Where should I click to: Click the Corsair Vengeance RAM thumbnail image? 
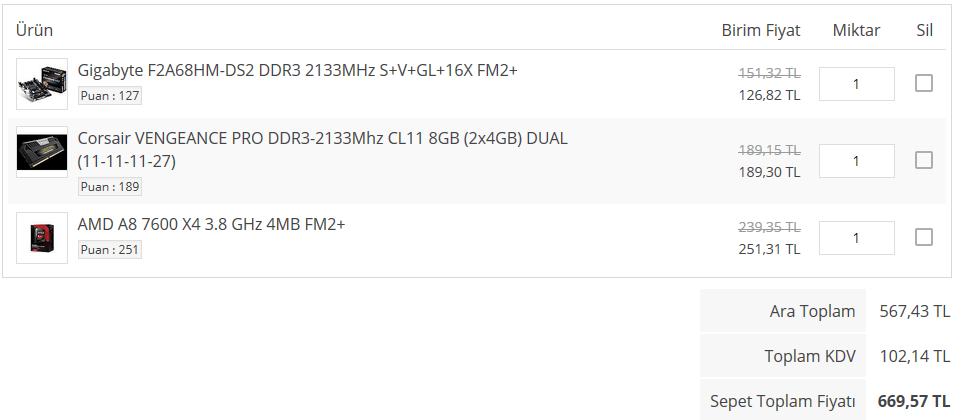click(x=42, y=152)
